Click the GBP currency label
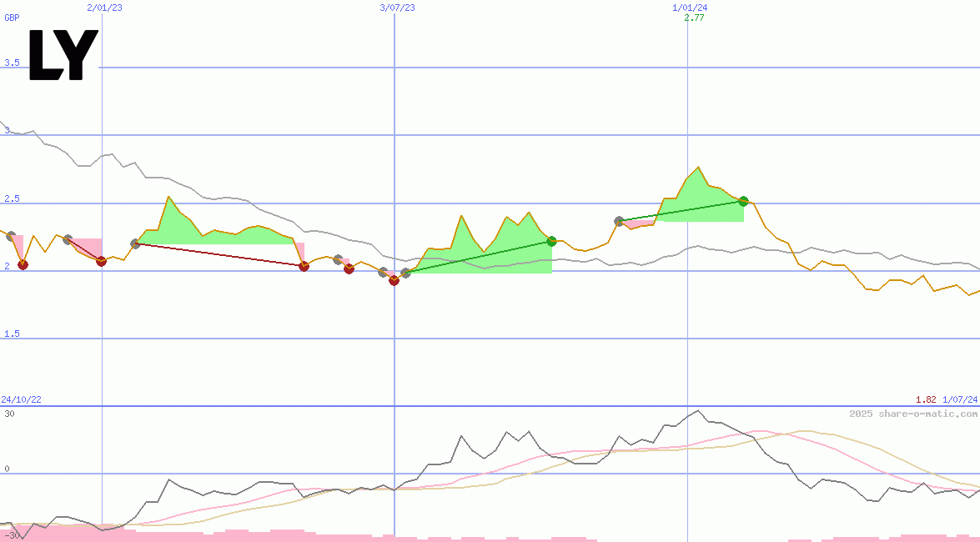 click(x=12, y=18)
